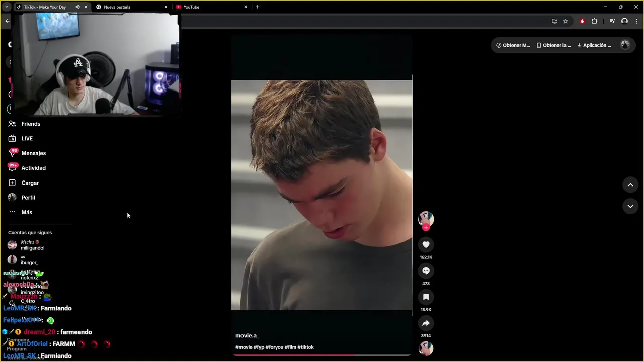Bookmark this page with the star icon
The image size is (644, 362).
(566, 21)
